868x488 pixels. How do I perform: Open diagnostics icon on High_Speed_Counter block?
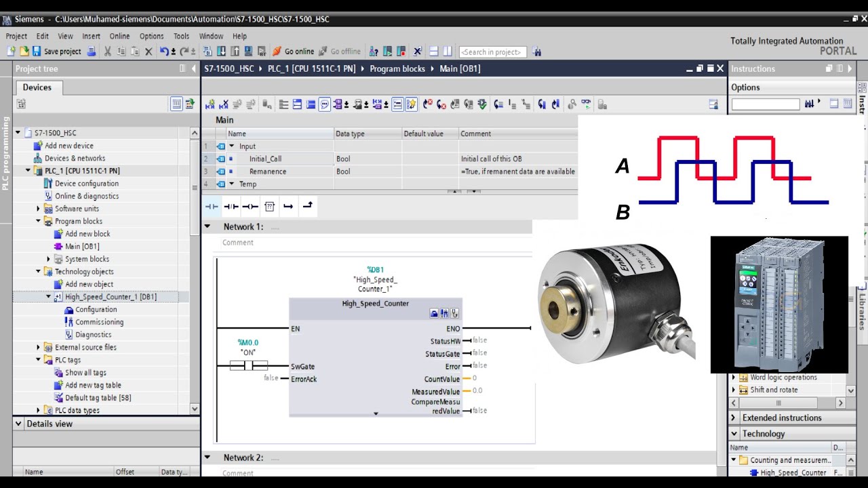(x=454, y=314)
